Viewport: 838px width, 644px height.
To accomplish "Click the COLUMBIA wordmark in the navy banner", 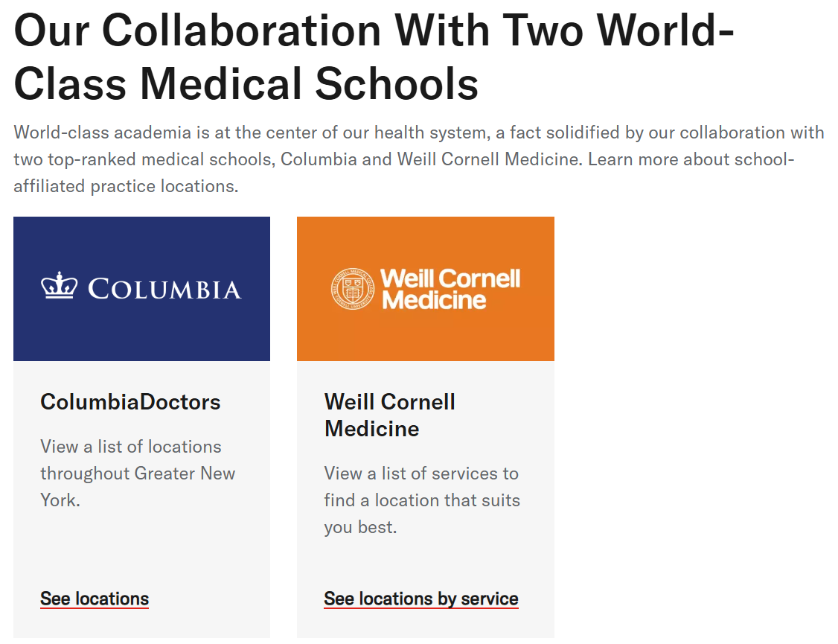I will [x=164, y=289].
